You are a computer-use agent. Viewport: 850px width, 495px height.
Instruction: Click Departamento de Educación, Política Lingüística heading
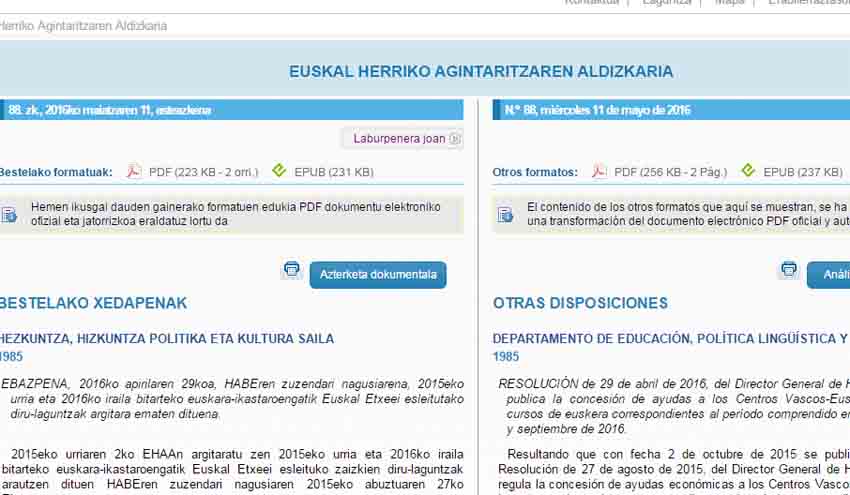click(x=671, y=339)
